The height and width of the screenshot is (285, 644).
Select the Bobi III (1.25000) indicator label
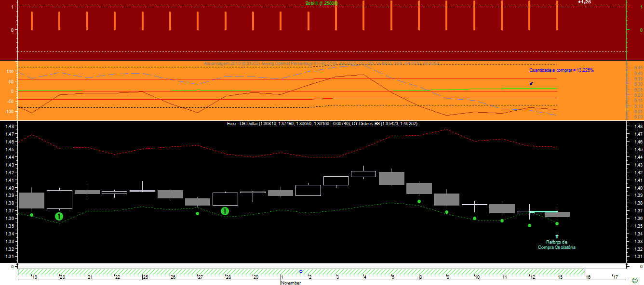click(322, 3)
